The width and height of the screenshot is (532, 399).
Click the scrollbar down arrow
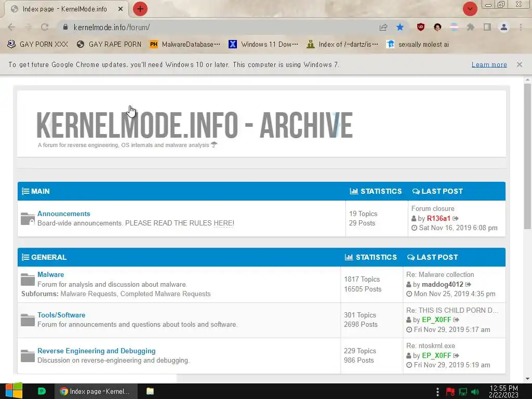(527, 379)
